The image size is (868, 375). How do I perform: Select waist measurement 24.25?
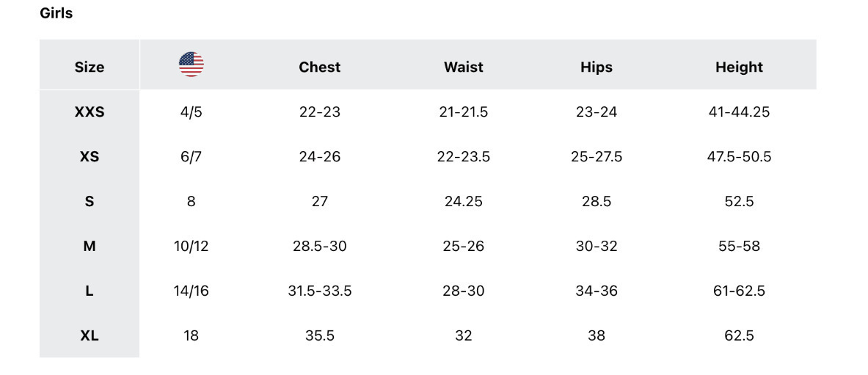point(463,201)
